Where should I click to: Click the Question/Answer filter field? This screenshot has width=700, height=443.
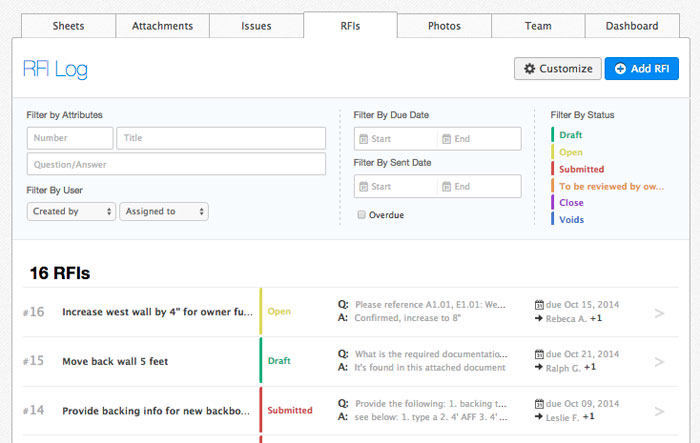(176, 164)
